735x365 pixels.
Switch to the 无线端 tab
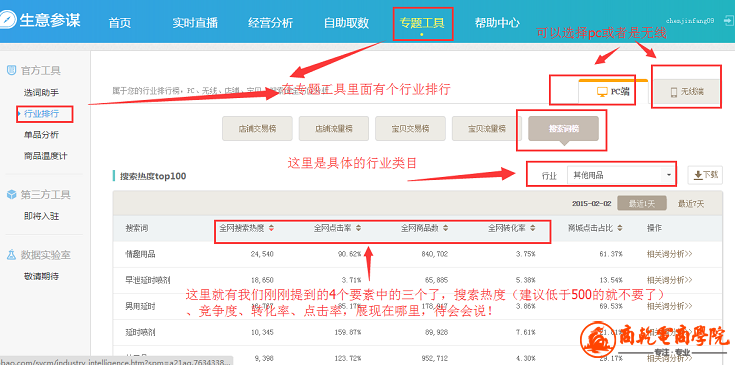point(687,92)
